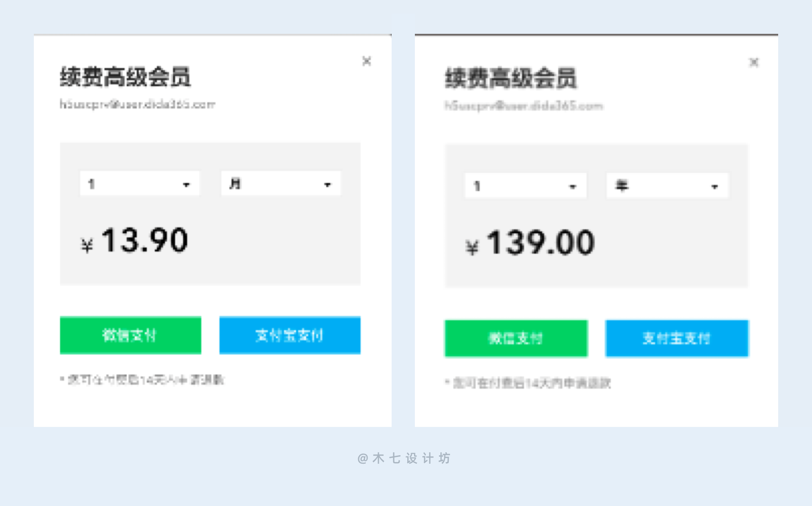The image size is (812, 506).
Task: Click the 14-day refund note in yearly dialog
Action: point(529,383)
